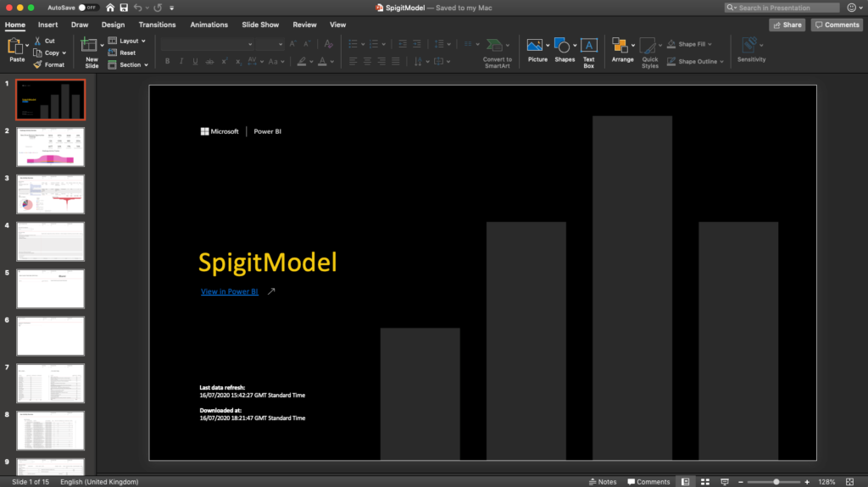Switch to the Transitions tab
The image size is (868, 487).
click(157, 25)
